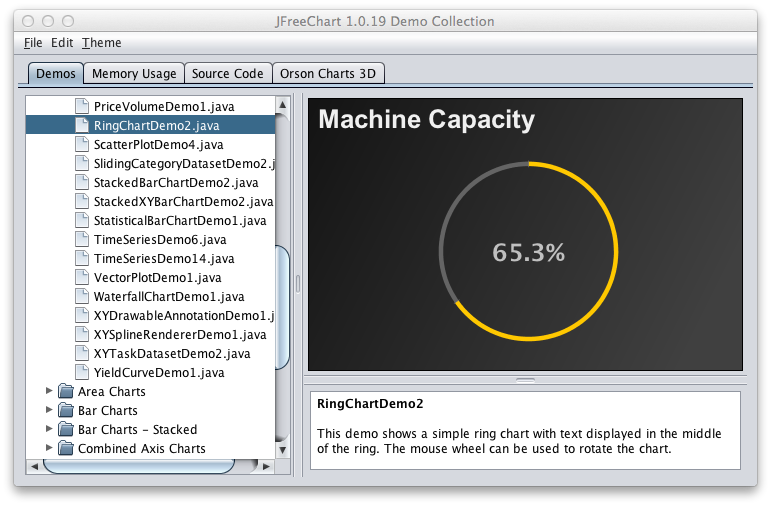
Task: Select VectorPlotDemo1.java in the tree
Action: pos(157,277)
